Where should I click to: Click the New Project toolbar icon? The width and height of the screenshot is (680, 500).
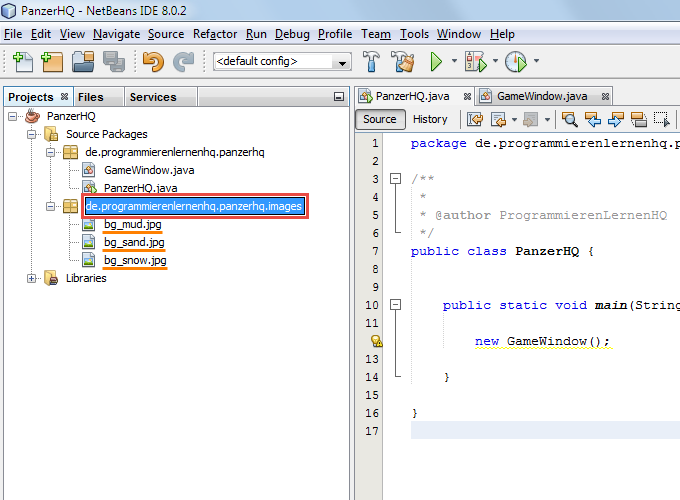[52, 61]
